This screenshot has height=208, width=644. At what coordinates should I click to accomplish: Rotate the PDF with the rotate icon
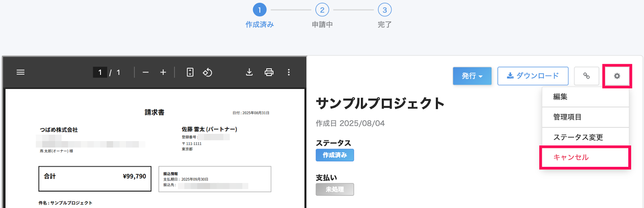(208, 72)
